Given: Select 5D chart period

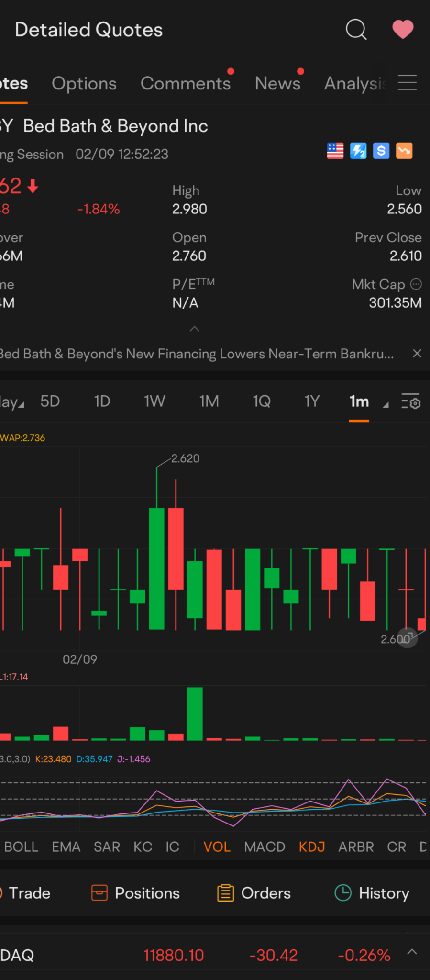Looking at the screenshot, I should tap(50, 401).
